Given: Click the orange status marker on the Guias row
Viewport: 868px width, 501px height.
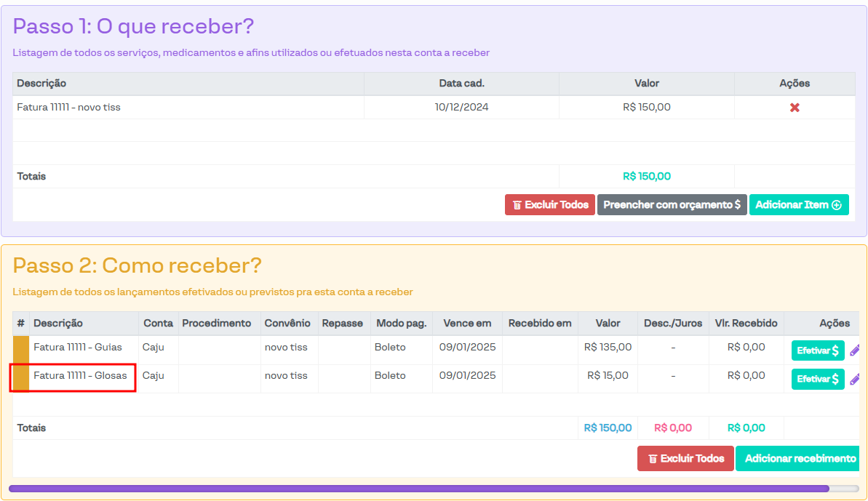Looking at the screenshot, I should (x=21, y=350).
